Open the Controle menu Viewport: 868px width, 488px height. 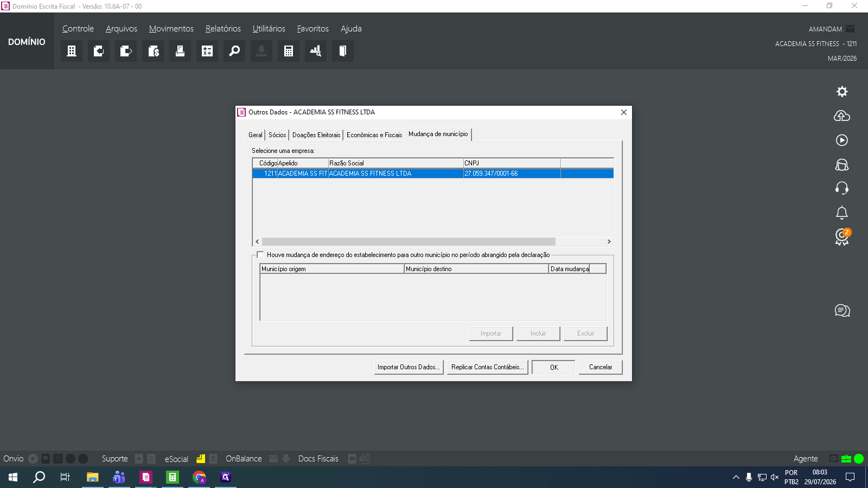point(78,29)
